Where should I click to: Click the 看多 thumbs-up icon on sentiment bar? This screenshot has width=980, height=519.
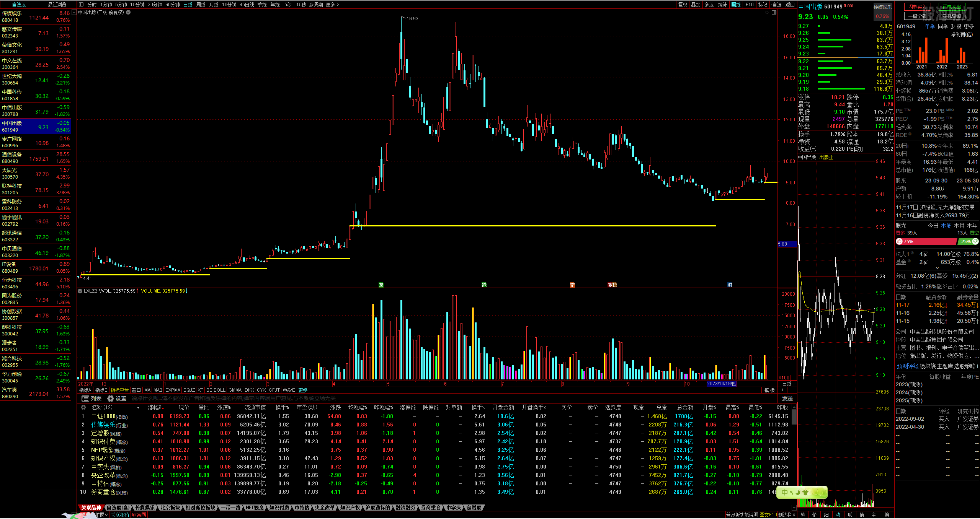pos(899,241)
